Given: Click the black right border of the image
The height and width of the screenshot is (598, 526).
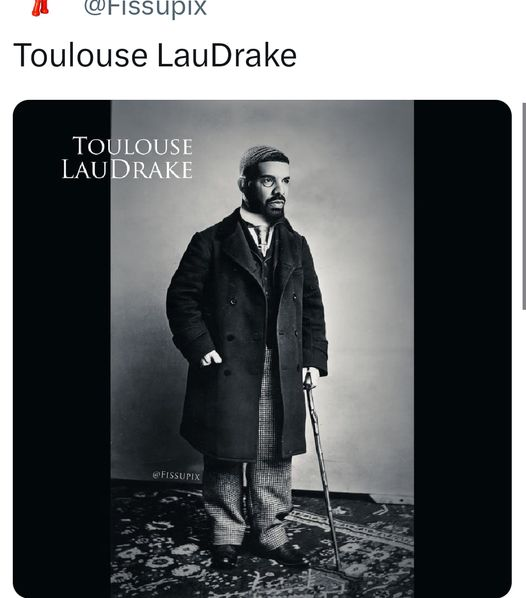Looking at the screenshot, I should (463, 349).
